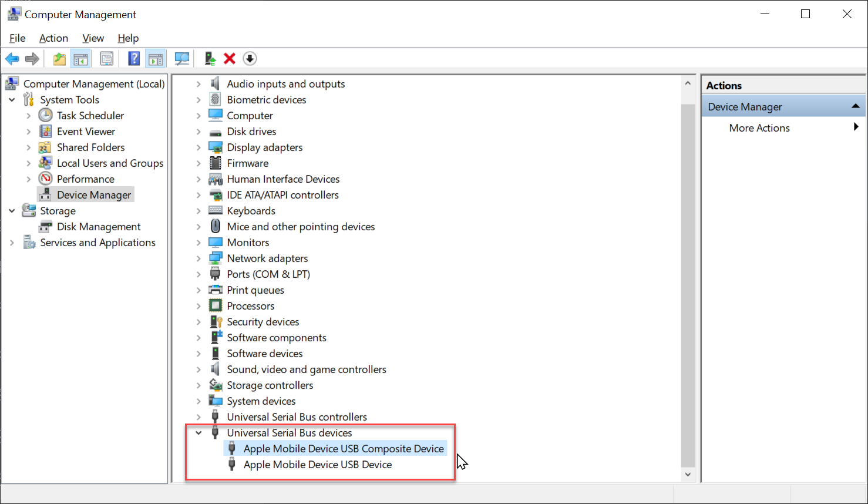This screenshot has width=868, height=504.
Task: Click the Processors chip icon
Action: pos(216,306)
